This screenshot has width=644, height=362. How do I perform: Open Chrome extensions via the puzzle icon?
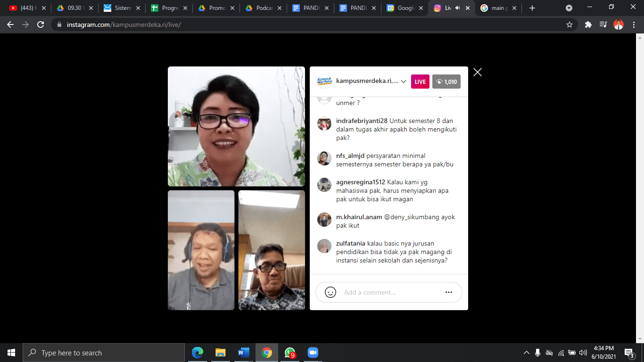pyautogui.click(x=588, y=24)
